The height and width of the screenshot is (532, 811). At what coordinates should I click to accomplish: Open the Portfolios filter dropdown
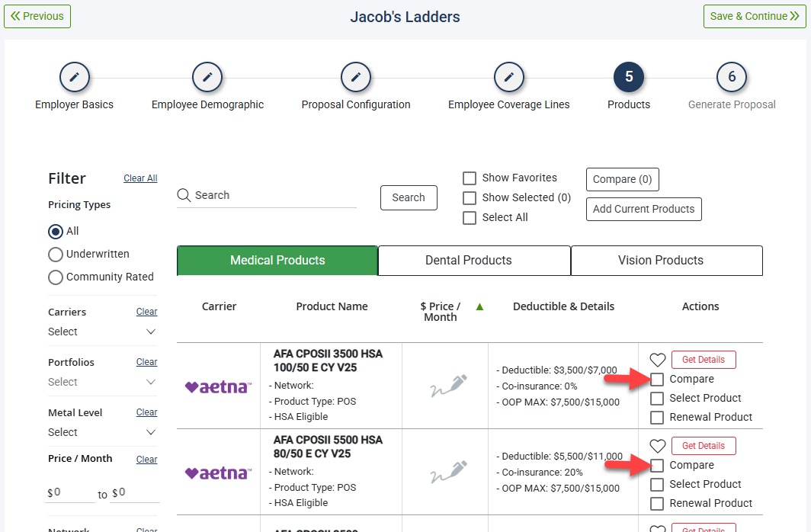(102, 382)
